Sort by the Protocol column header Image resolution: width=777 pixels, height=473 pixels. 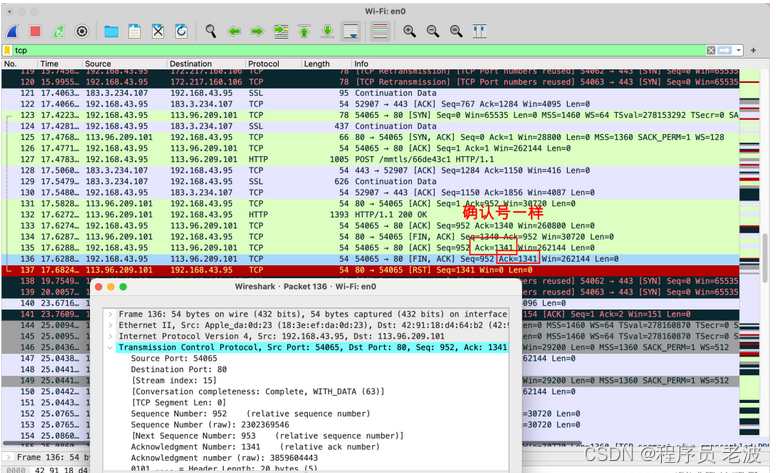274,63
